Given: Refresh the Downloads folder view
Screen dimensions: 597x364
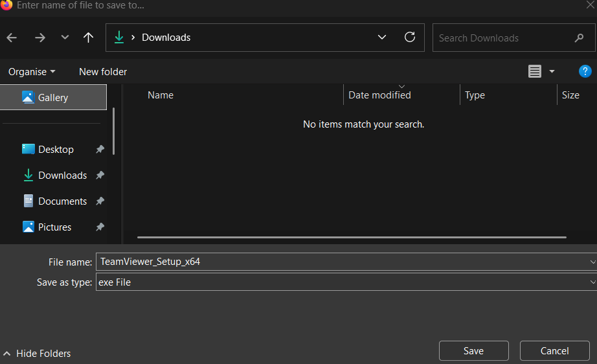Looking at the screenshot, I should (x=409, y=38).
